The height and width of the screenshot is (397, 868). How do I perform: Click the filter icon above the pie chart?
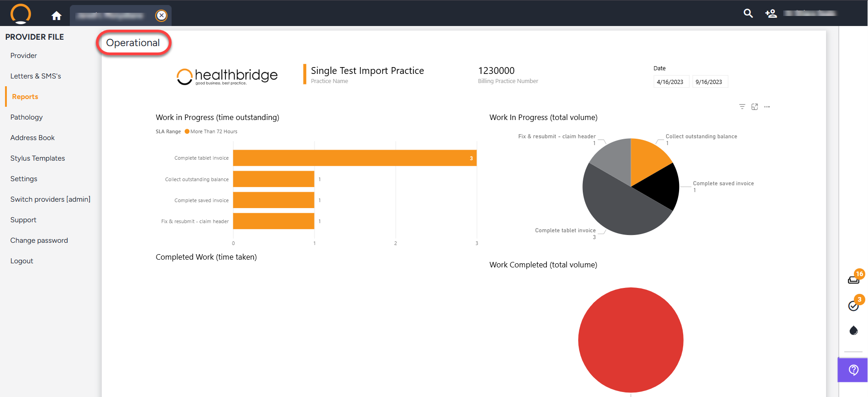[x=742, y=107]
